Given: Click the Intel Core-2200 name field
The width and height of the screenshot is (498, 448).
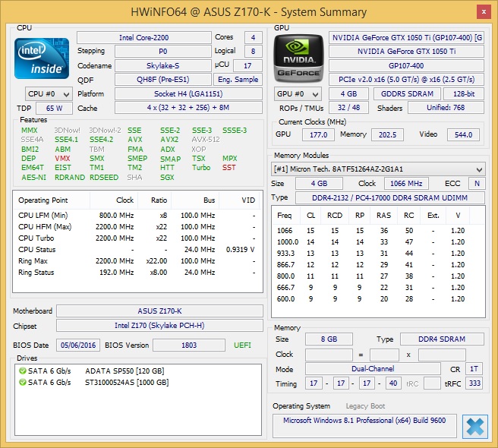Looking at the screenshot, I should click(144, 37).
